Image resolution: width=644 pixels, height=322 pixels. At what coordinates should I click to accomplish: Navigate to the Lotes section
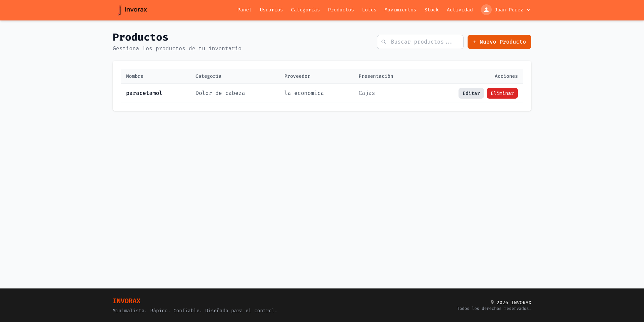tap(369, 10)
